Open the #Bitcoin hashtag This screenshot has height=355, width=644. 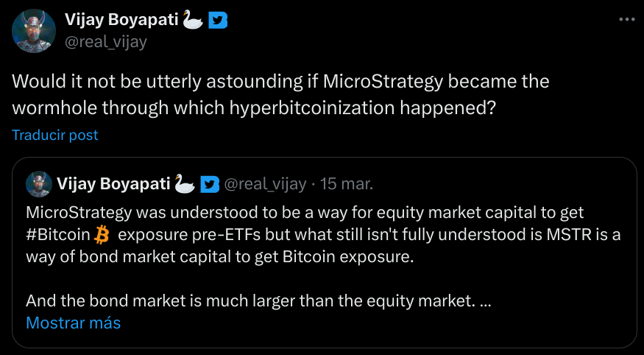60,236
